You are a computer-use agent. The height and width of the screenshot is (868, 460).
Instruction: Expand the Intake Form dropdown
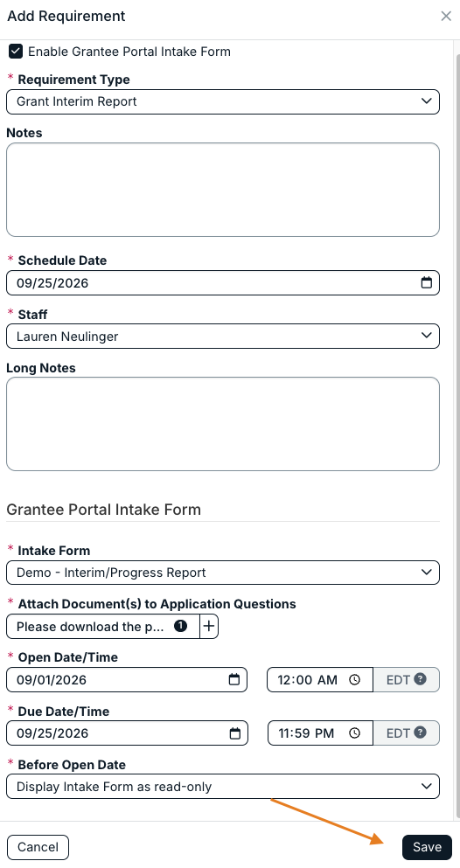point(223,573)
